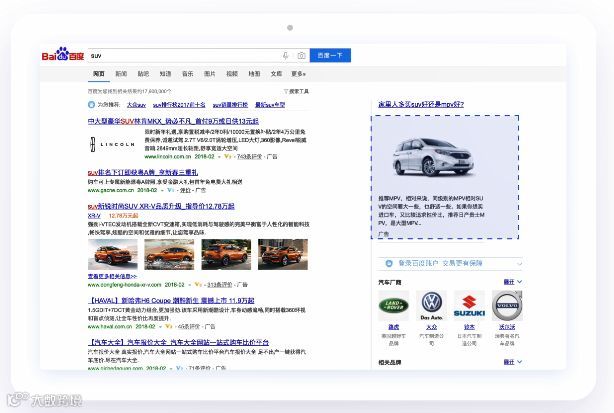This screenshot has width=614, height=413.
Task: Open the fourth orange XR-V photo
Action: pyautogui.click(x=283, y=254)
